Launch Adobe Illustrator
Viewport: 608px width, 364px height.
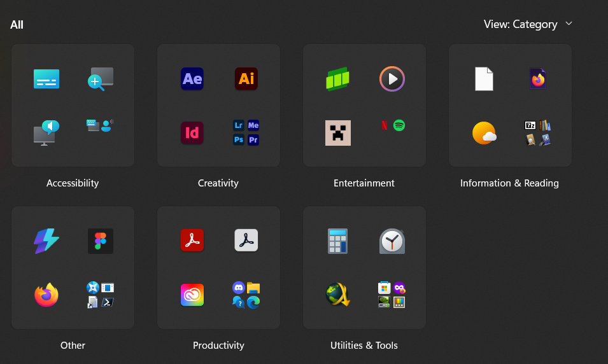[x=246, y=79]
